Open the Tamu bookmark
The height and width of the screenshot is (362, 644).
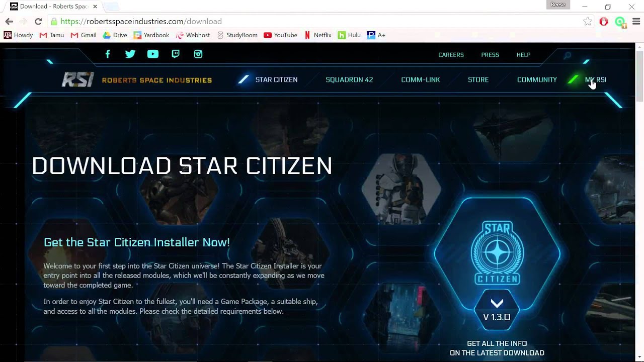pos(51,35)
